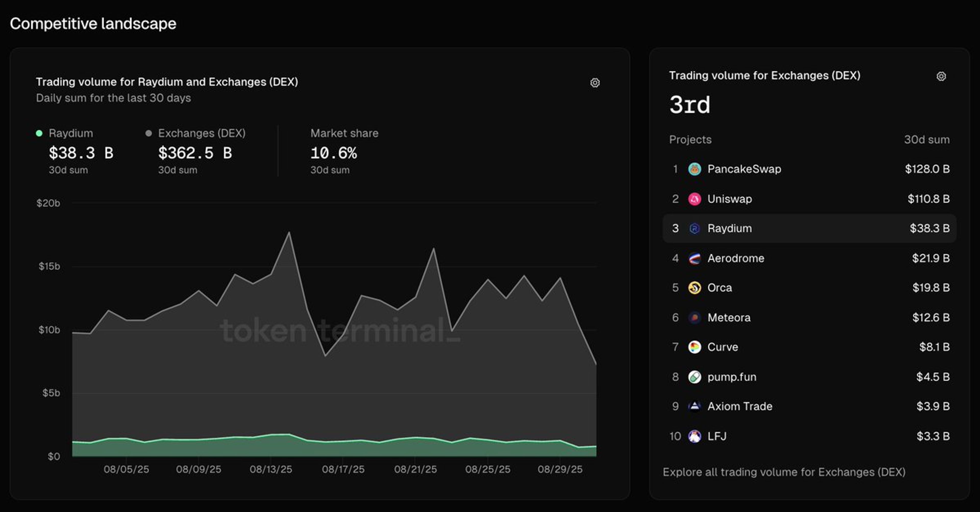Open settings gear on Raydium volume chart

point(595,82)
